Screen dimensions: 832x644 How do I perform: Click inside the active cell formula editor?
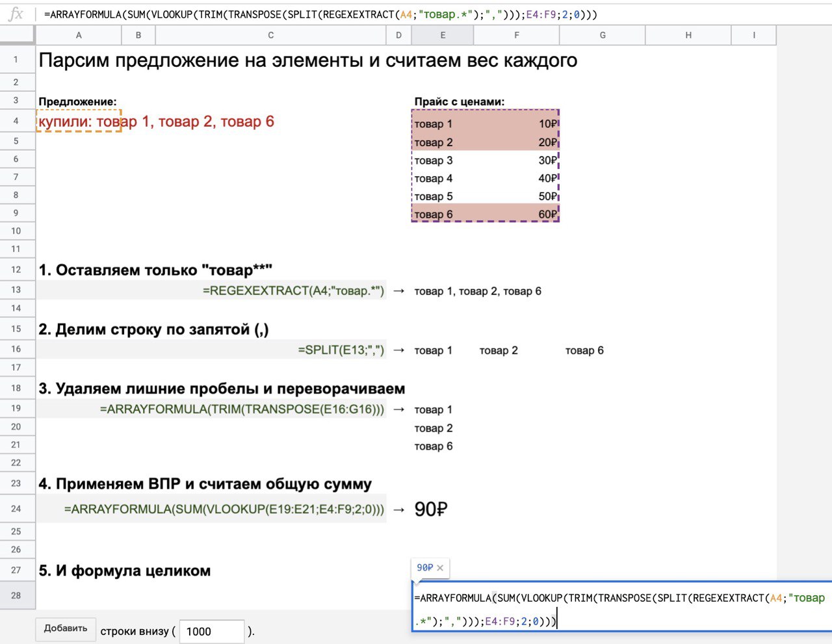coord(622,606)
